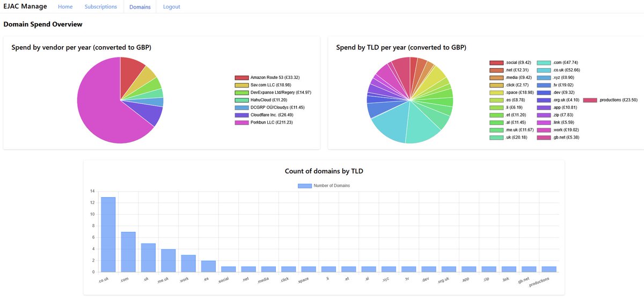Click the Count of domains by TLD title
Screen dimensions: 644x305
pos(324,171)
